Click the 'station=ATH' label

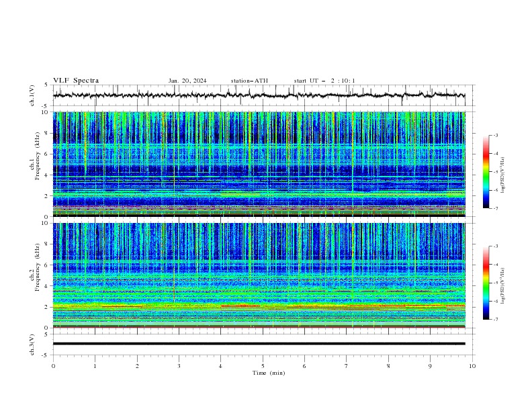(x=249, y=81)
